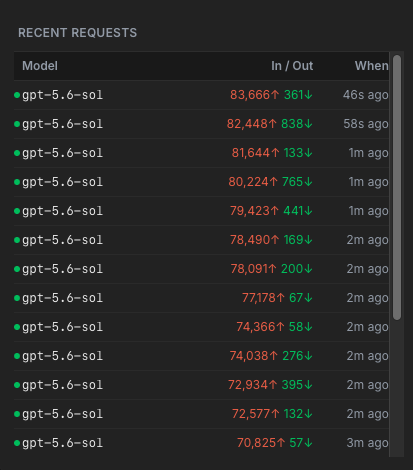Click model name gpt-5.6-sol in 46s ago row

tap(62, 95)
